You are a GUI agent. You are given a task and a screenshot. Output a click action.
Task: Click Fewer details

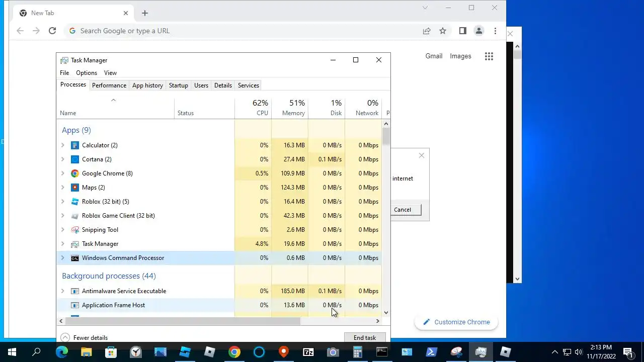click(84, 338)
